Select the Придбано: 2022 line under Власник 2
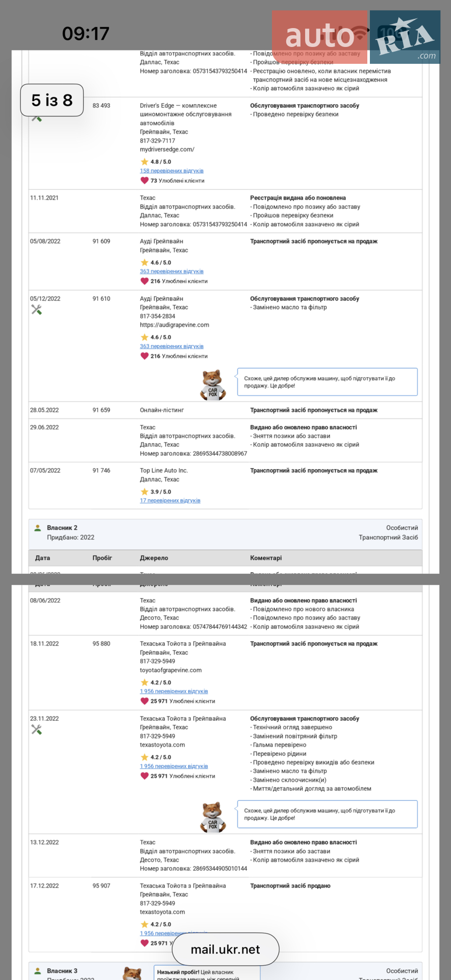 point(70,537)
